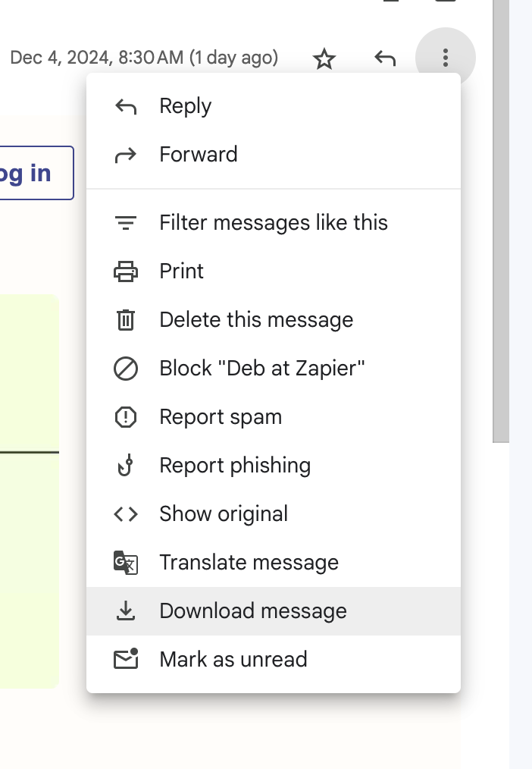532x769 pixels.
Task: Select Translate message
Action: [x=274, y=563]
